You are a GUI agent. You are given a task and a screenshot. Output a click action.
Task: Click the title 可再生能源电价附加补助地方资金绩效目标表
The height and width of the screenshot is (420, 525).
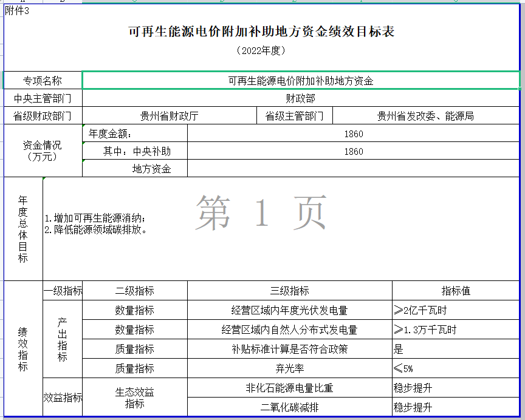261,32
